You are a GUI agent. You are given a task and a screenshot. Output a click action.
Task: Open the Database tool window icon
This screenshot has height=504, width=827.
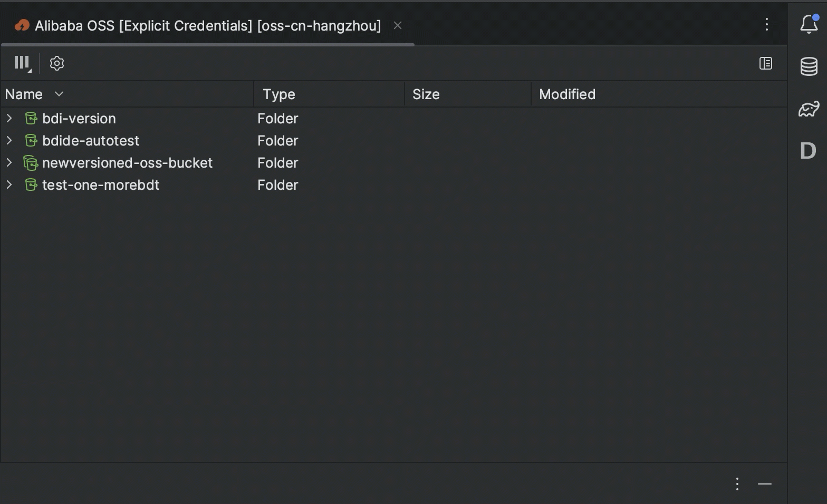(809, 66)
